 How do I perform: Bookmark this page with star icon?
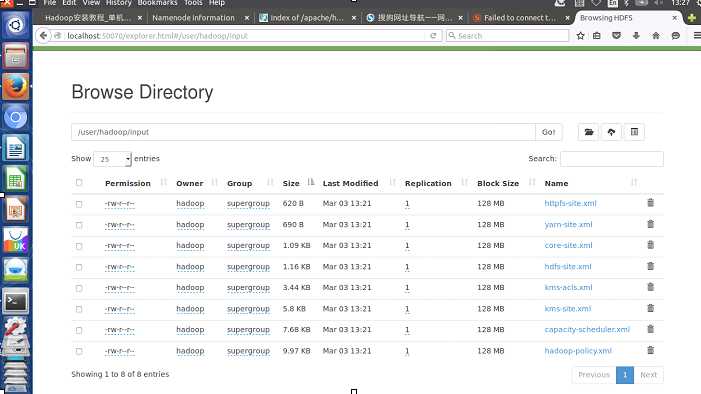pos(580,36)
